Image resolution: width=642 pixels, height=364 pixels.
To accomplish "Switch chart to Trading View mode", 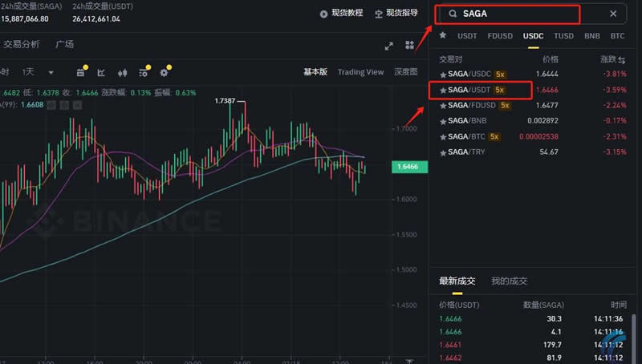I will [x=360, y=72].
